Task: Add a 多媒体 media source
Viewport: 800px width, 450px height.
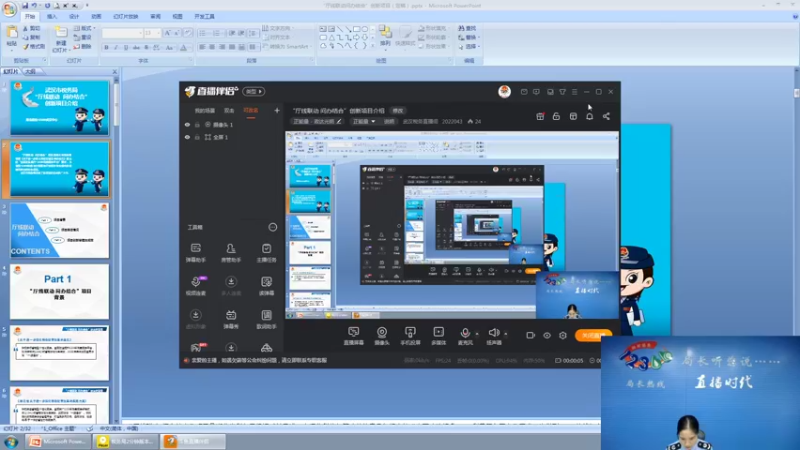Action: pos(438,336)
